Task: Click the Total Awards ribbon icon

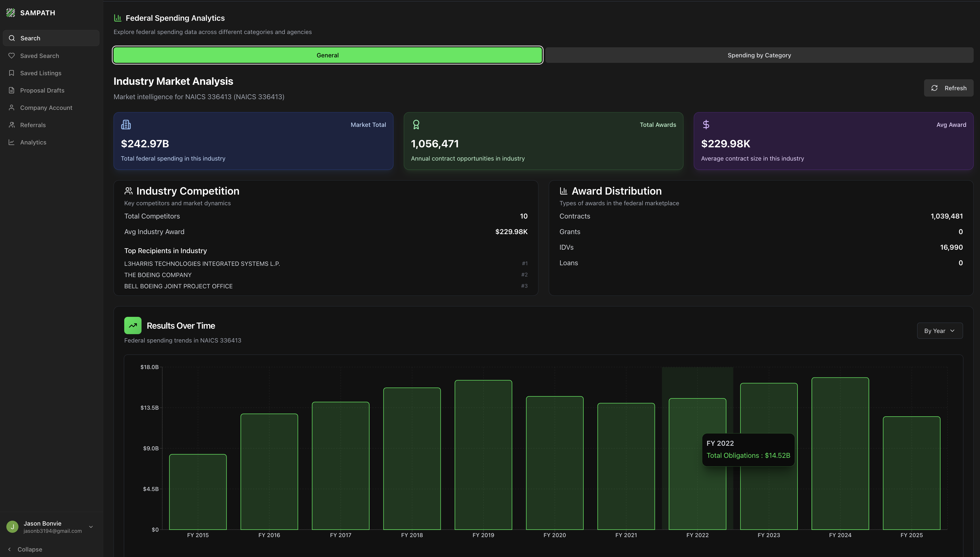Action: click(416, 125)
